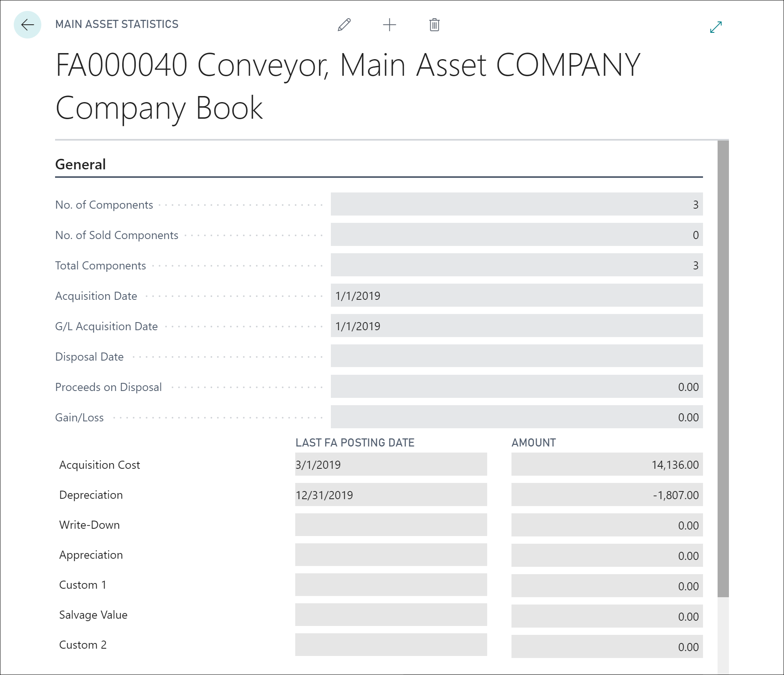Click the Appreciation amount field
The image size is (784, 675).
607,555
